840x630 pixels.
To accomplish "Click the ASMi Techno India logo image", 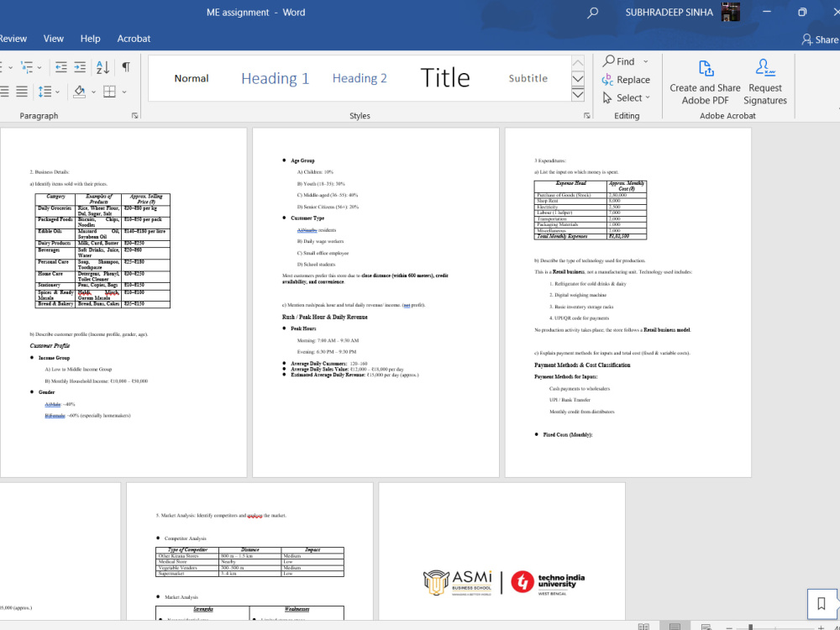I will [503, 583].
